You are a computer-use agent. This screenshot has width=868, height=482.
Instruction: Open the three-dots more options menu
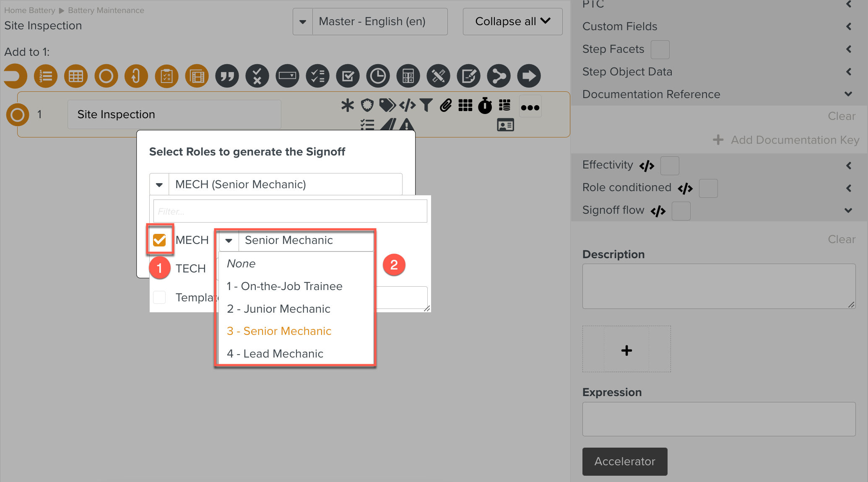pyautogui.click(x=530, y=107)
